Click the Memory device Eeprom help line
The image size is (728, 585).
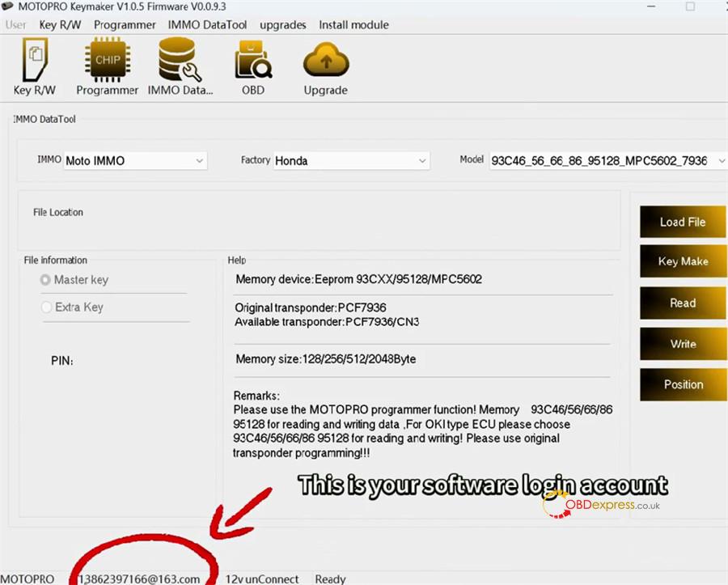coord(358,279)
